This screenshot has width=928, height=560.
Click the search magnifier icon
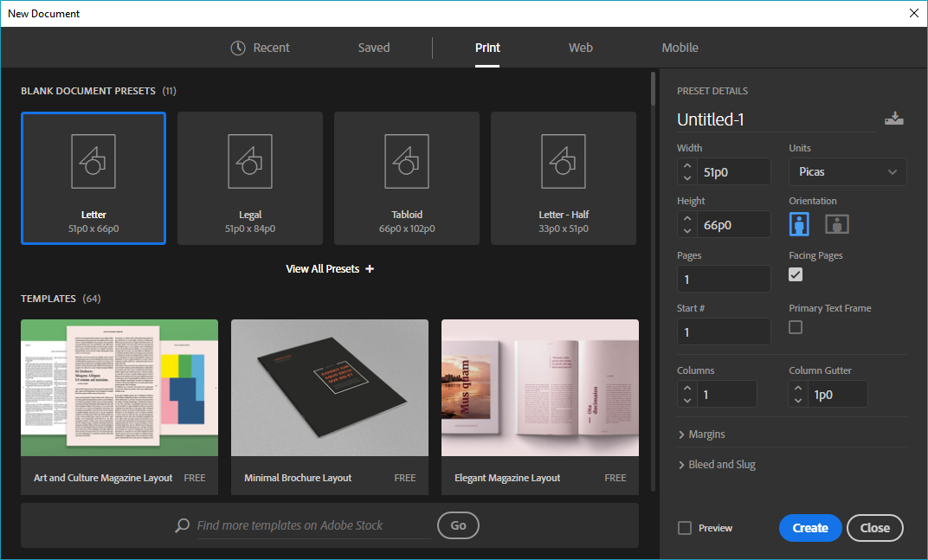(181, 525)
